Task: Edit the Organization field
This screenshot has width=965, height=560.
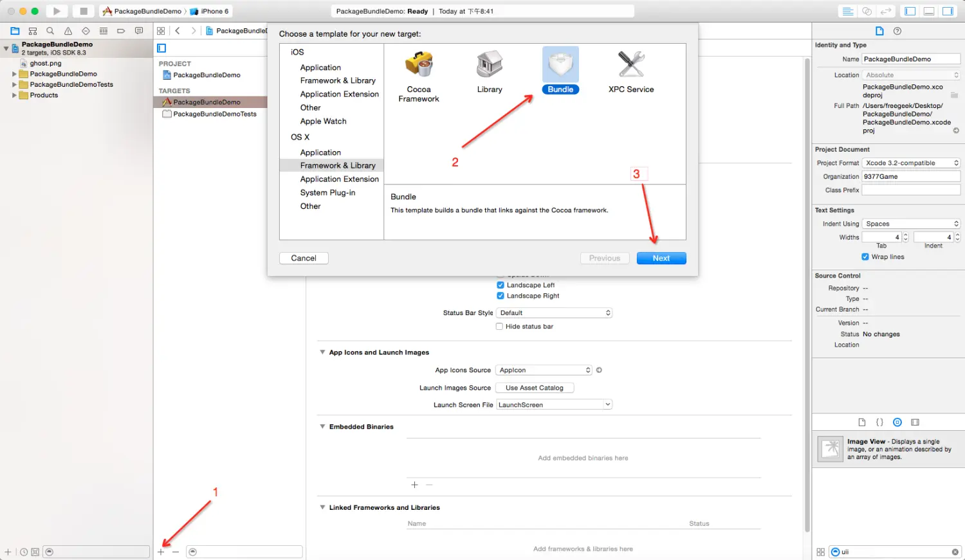Action: 911,176
